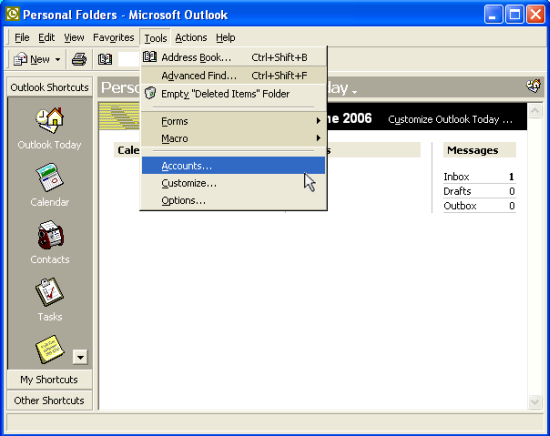Open the Contacts shortcut icon
This screenshot has height=436, width=550.
51,235
